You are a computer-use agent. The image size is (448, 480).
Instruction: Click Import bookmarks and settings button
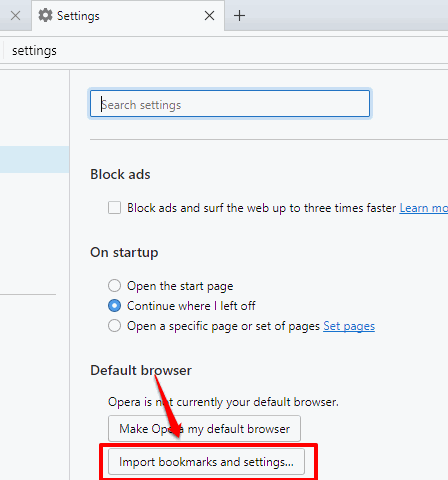point(206,462)
